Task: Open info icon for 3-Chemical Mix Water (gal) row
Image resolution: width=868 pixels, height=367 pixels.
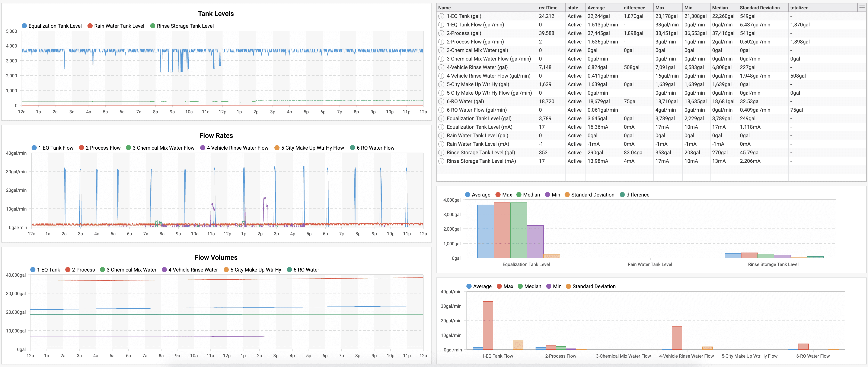Action: click(x=441, y=50)
